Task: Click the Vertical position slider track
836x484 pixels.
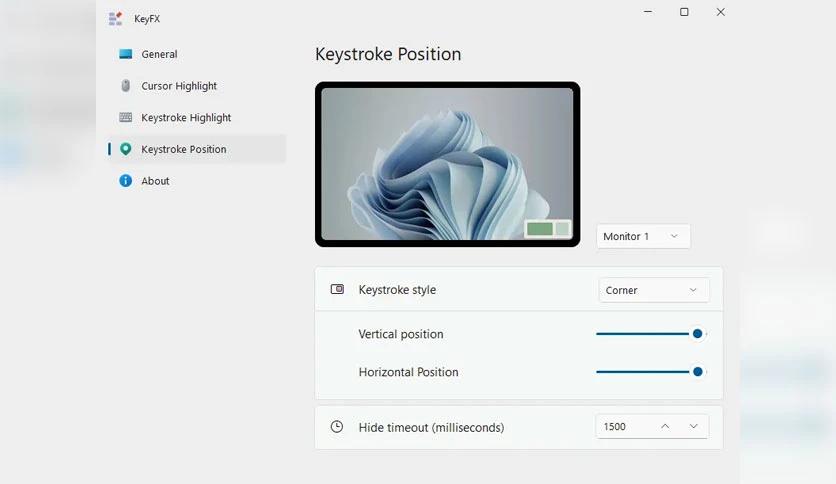Action: click(644, 334)
